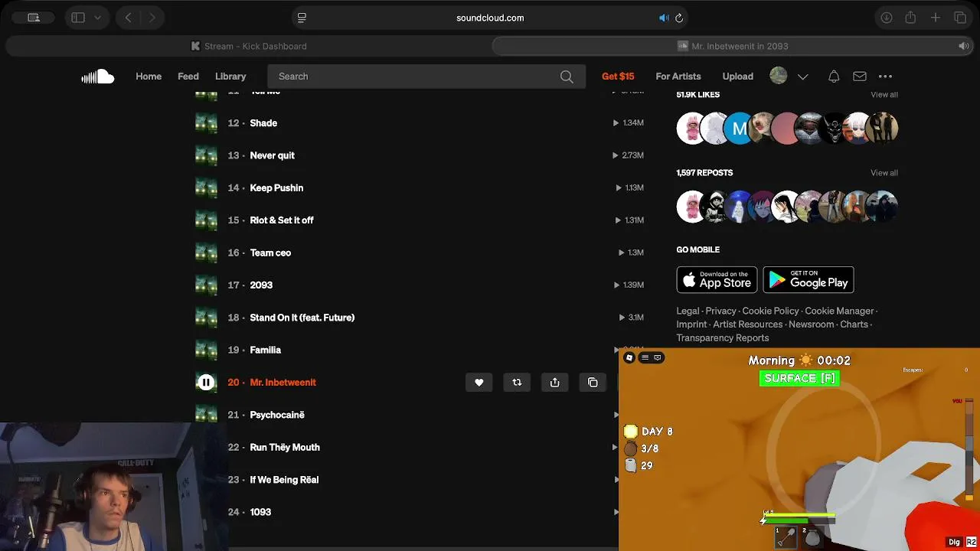Image resolution: width=980 pixels, height=551 pixels.
Task: Play track 15 Riot & Set it off
Action: [x=282, y=220]
